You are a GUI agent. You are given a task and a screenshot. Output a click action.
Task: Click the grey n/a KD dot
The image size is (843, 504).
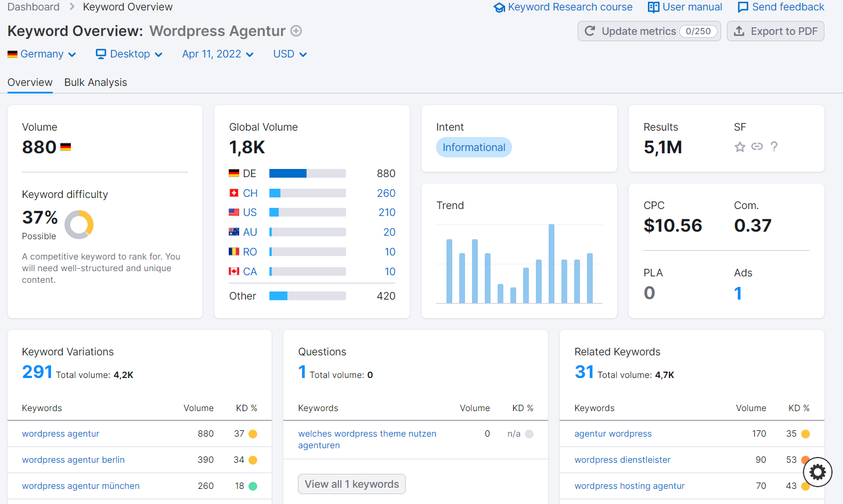pyautogui.click(x=529, y=434)
